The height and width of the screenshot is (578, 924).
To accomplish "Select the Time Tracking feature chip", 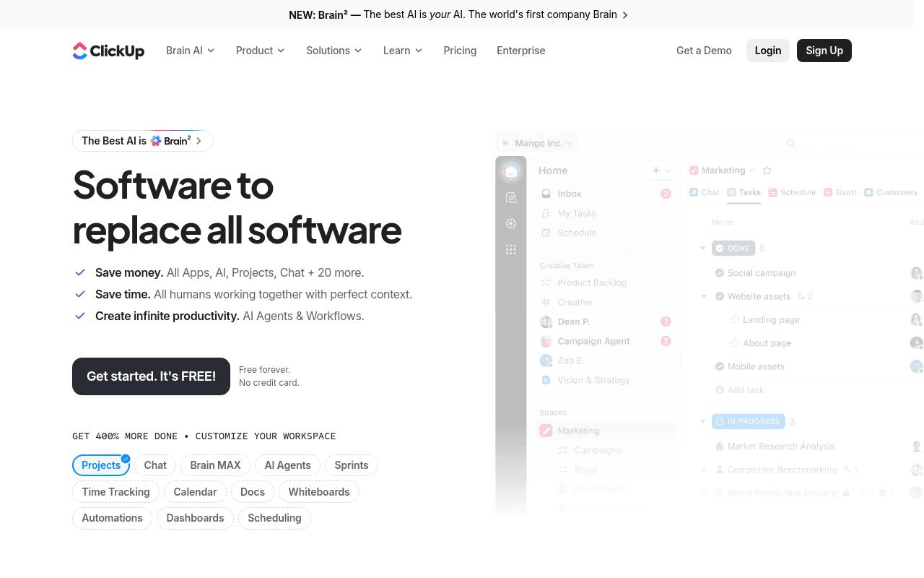I will coord(115,492).
